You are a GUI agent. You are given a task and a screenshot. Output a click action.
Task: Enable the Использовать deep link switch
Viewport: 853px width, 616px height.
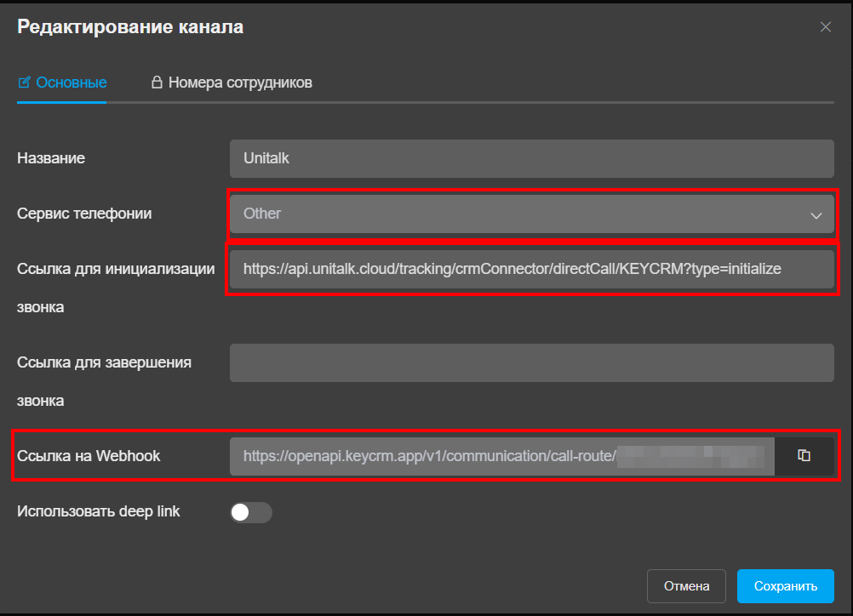[251, 512]
